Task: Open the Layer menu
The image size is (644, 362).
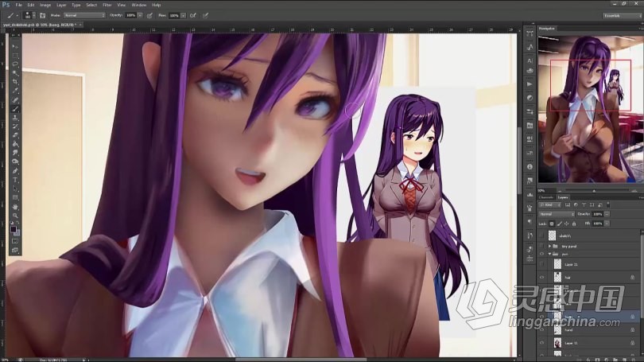Action: coord(61,5)
